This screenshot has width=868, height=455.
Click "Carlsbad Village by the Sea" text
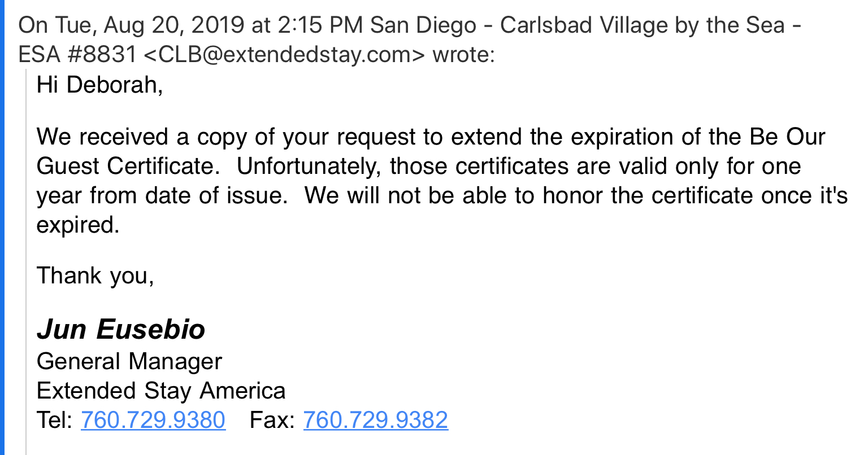[642, 25]
